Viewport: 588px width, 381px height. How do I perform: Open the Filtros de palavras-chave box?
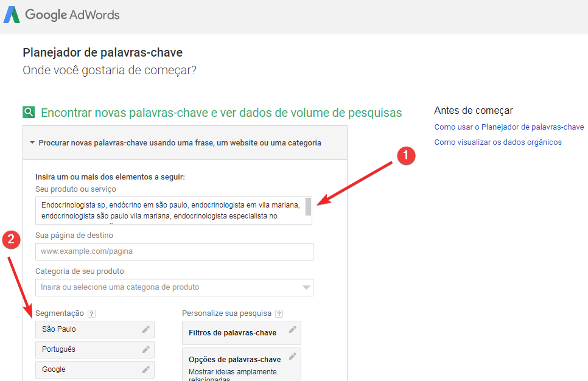pyautogui.click(x=242, y=333)
